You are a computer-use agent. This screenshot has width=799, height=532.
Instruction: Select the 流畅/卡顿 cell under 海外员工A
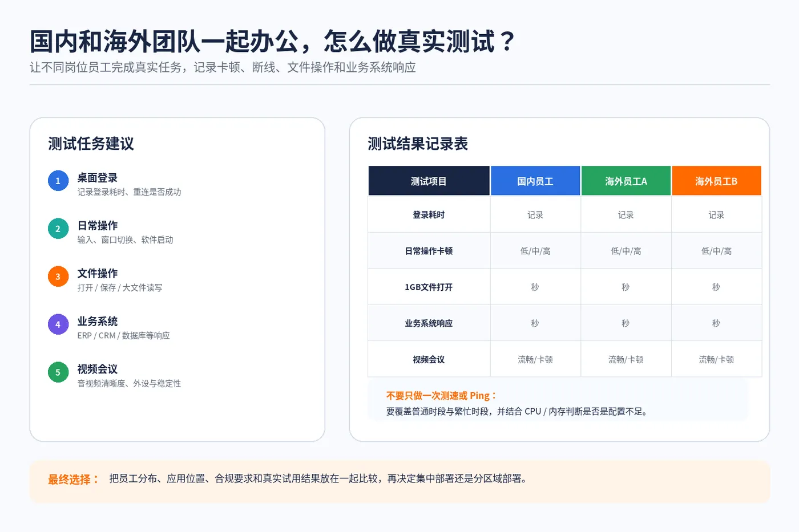click(x=626, y=359)
